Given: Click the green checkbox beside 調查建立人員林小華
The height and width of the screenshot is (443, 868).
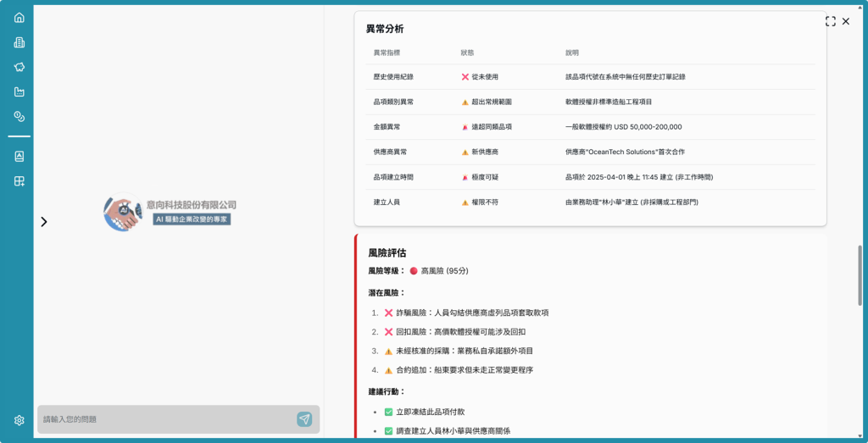Looking at the screenshot, I should (388, 430).
